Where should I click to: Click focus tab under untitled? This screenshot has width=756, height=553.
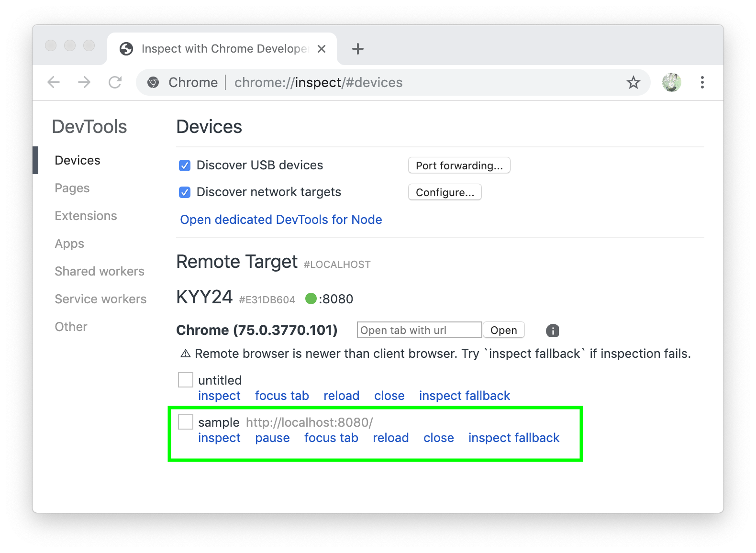tap(282, 396)
